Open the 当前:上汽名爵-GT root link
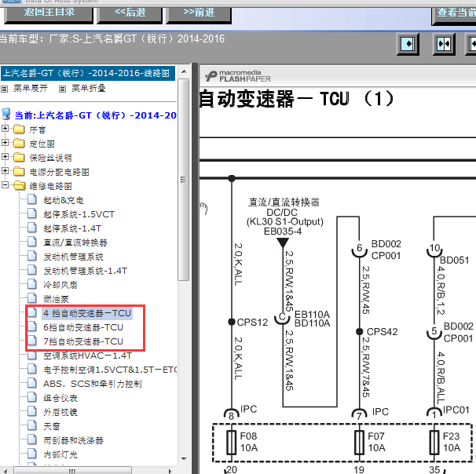The image size is (476, 474). coord(95,115)
